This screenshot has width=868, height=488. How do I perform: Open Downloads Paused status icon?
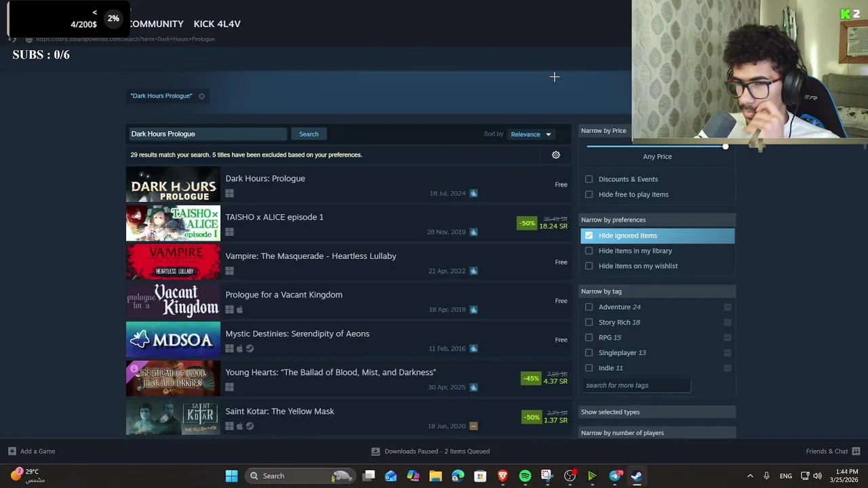376,451
